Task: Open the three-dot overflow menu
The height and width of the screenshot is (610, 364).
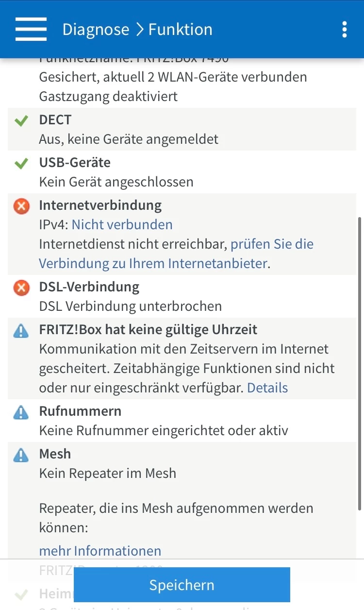Action: pyautogui.click(x=344, y=29)
